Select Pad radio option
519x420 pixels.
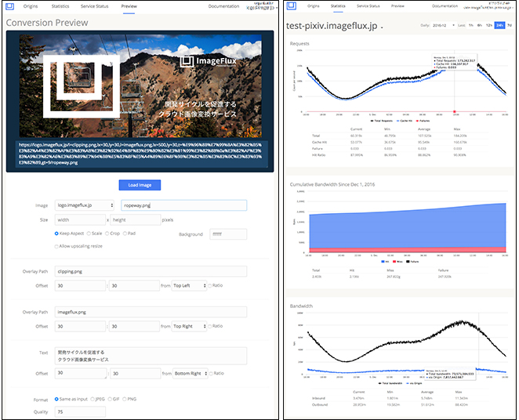125,234
